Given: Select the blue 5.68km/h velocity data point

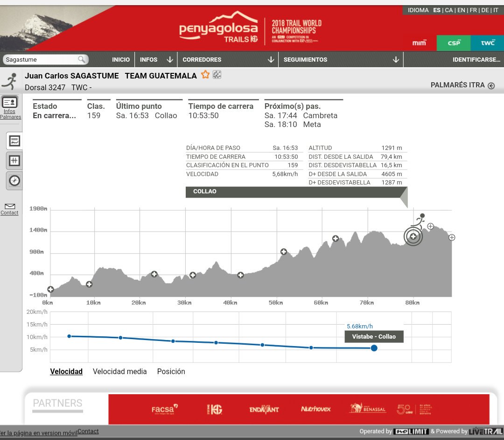Looking at the screenshot, I should coord(374,348).
